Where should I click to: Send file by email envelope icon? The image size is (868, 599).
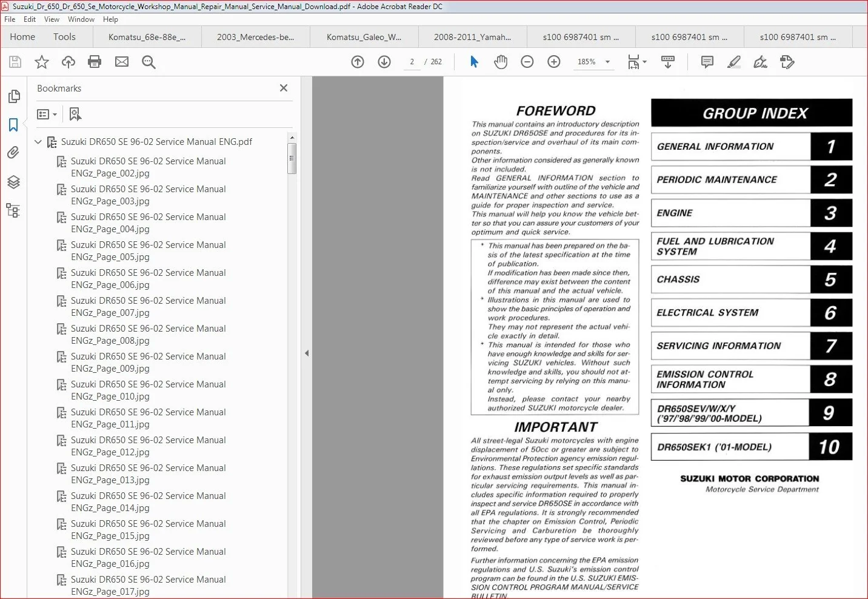tap(122, 62)
